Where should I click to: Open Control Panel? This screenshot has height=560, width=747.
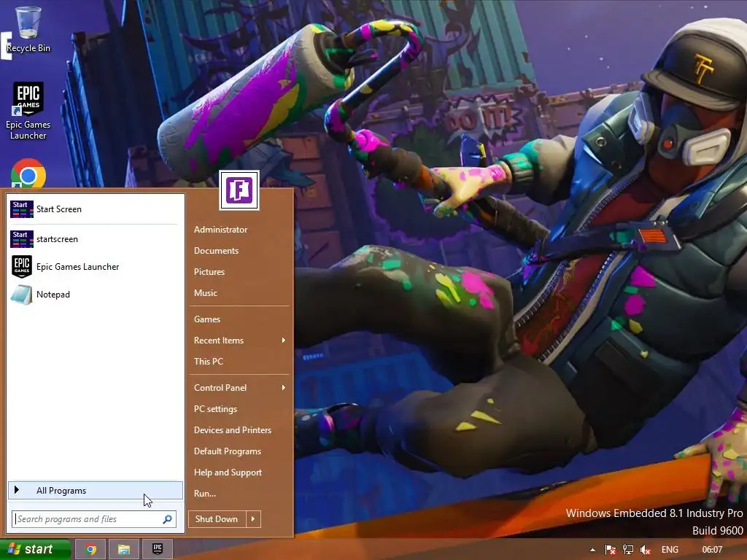(220, 388)
